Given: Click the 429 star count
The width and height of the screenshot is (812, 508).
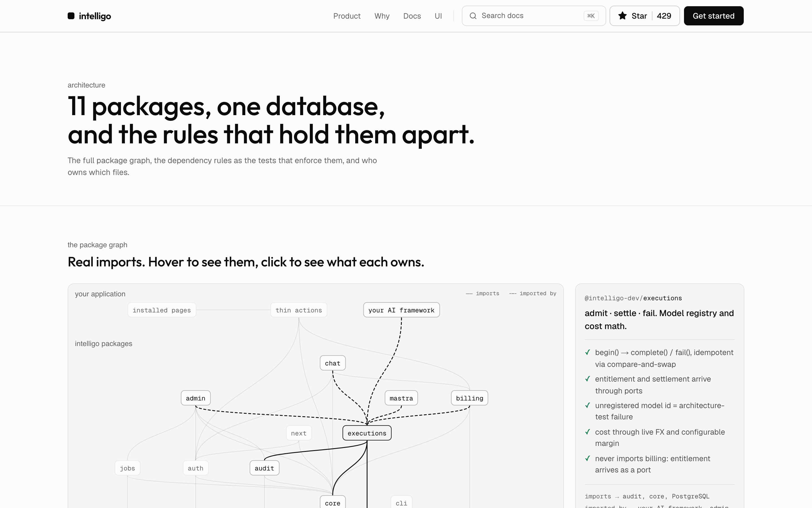Looking at the screenshot, I should point(664,16).
